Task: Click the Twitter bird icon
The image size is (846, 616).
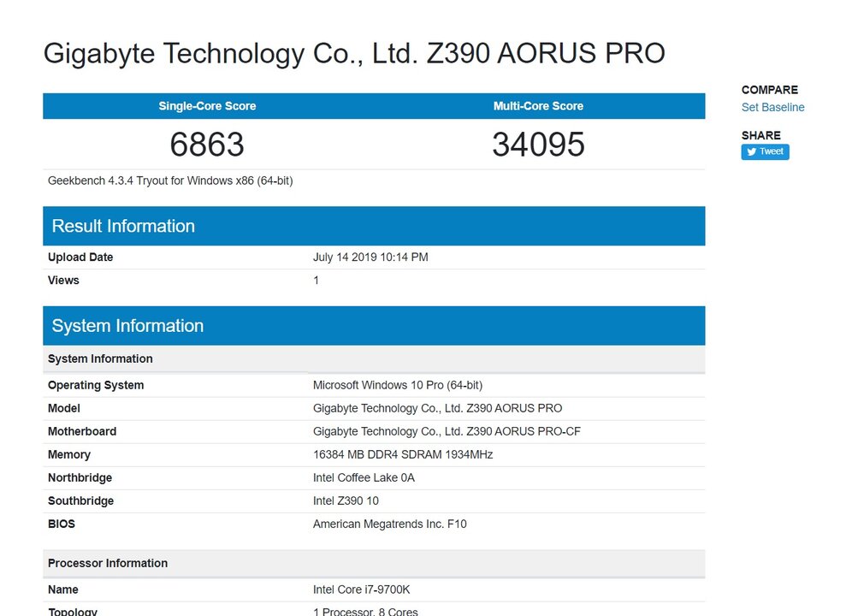Action: (x=752, y=152)
